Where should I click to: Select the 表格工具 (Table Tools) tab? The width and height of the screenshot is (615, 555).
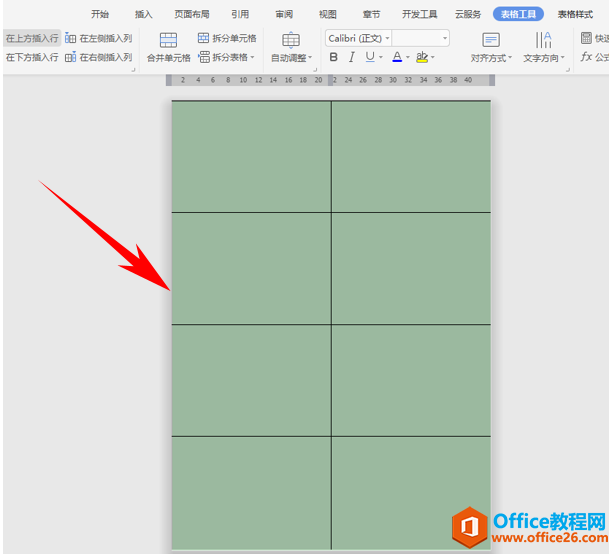coord(518,15)
